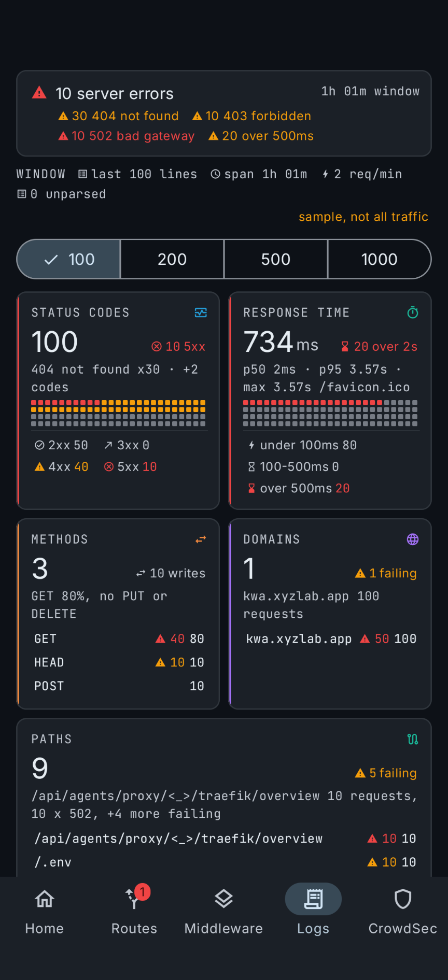Viewport: 448px width, 980px height.
Task: Tap clock icon next to span 1h 01m
Action: pyautogui.click(x=216, y=174)
